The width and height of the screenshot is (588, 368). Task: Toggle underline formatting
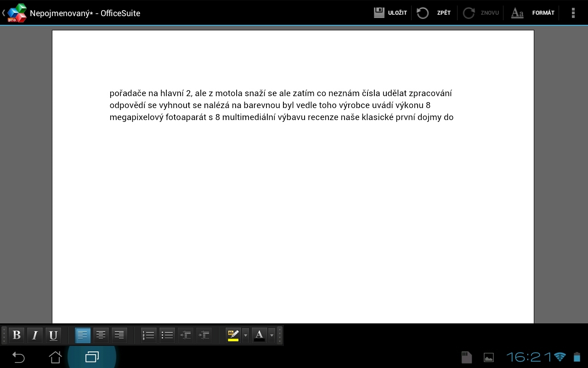coord(53,335)
